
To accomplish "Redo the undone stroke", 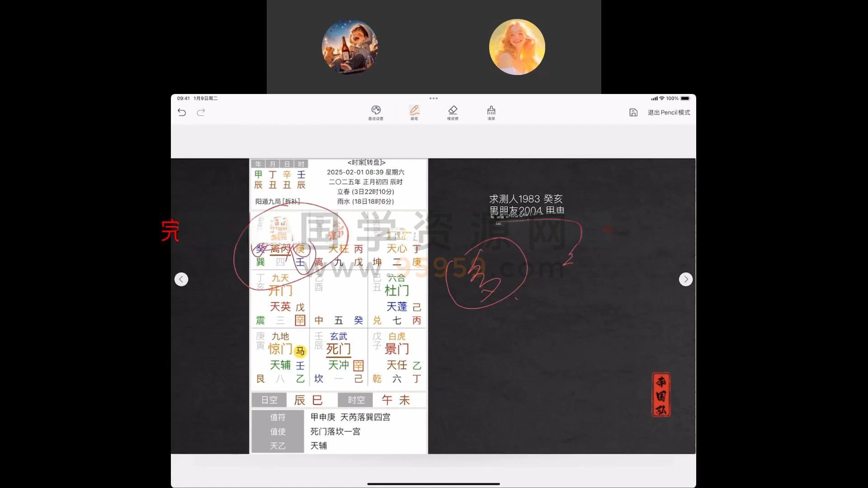I will click(201, 112).
